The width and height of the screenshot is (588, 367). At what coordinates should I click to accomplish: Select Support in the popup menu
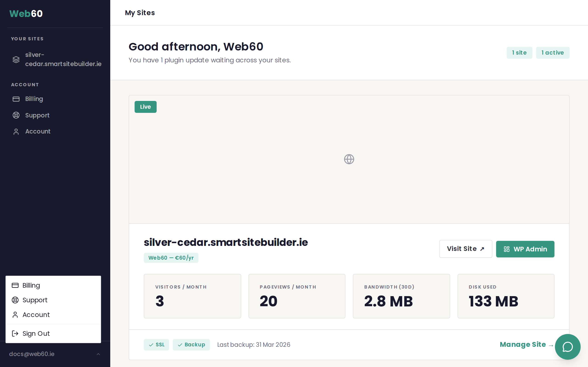click(35, 300)
